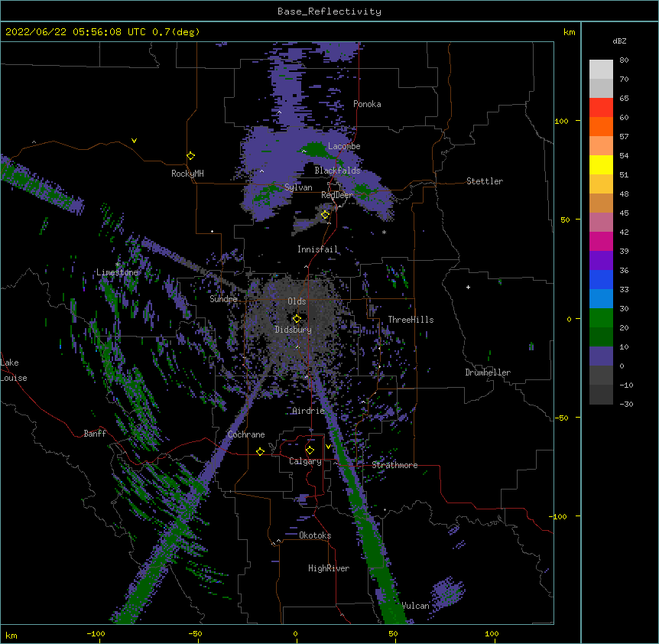Viewport: 659px width, 644px height.
Task: Select the light gray 70-80 dBZ swatch
Action: 601,70
